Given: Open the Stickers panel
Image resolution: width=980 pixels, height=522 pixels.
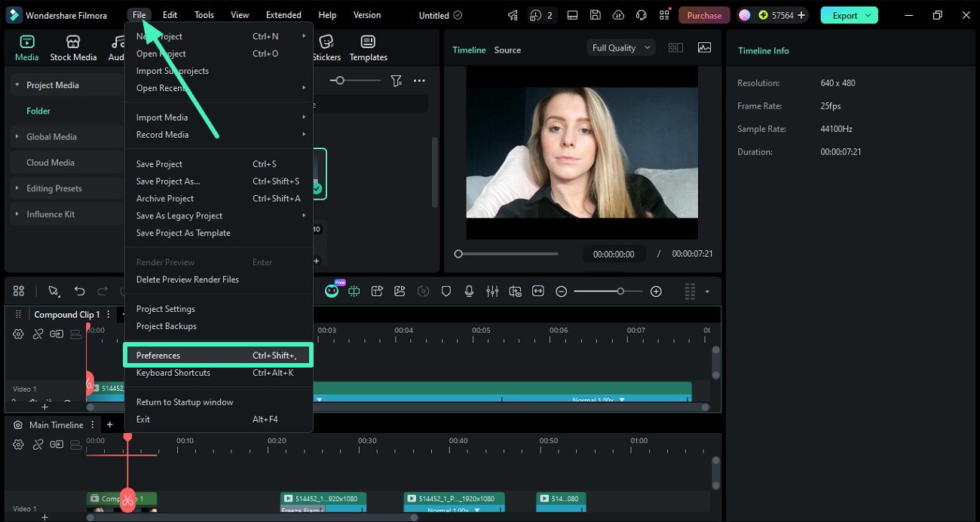Looking at the screenshot, I should pyautogui.click(x=326, y=48).
